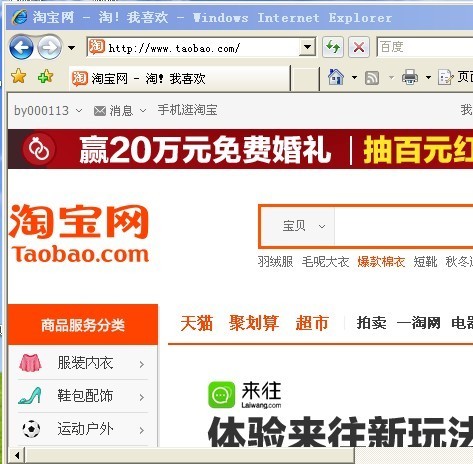The width and height of the screenshot is (473, 464).
Task: Expand the address bar URL dropdown
Action: pos(307,47)
